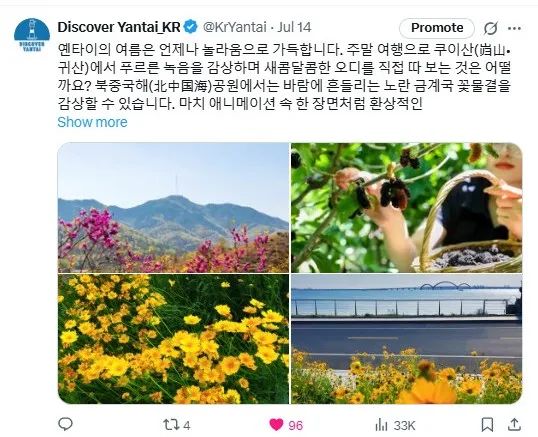Image resolution: width=538 pixels, height=437 pixels.
Task: View post analytics bar chart icon
Action: click(x=381, y=425)
